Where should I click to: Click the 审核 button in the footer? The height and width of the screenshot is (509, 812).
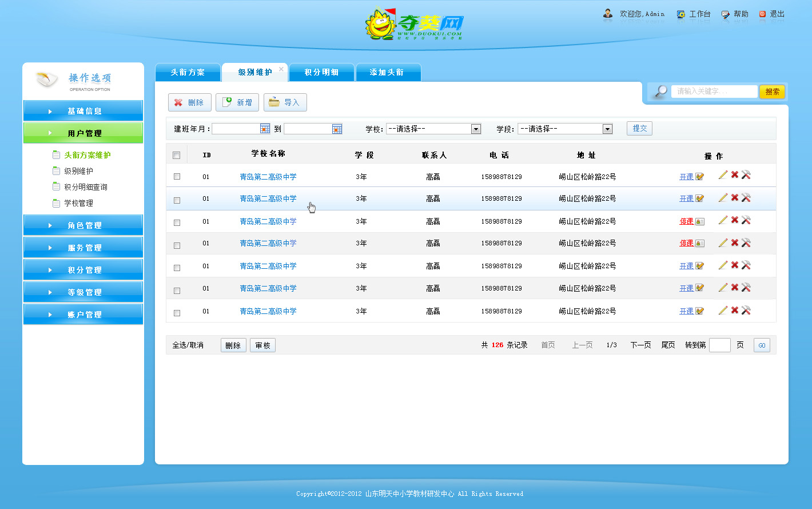pyautogui.click(x=262, y=345)
